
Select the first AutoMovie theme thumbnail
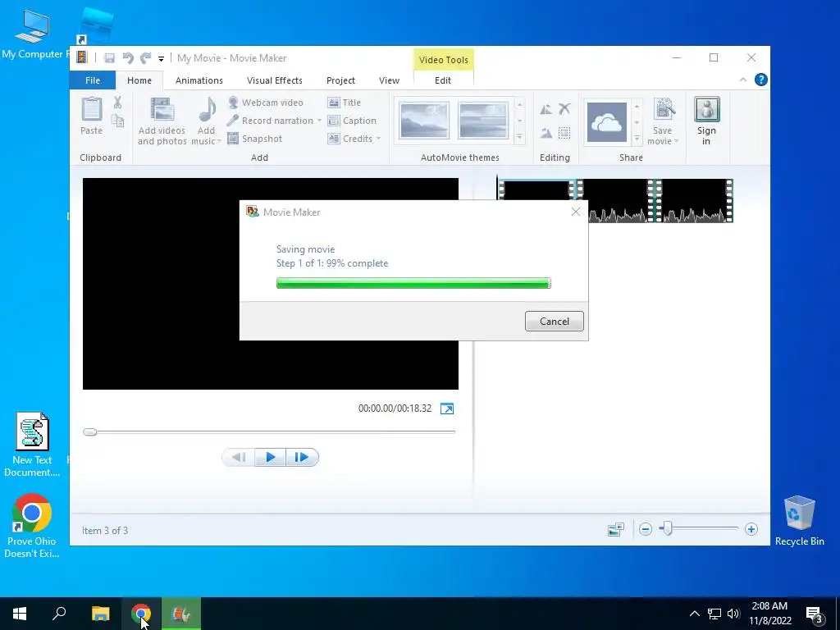424,121
